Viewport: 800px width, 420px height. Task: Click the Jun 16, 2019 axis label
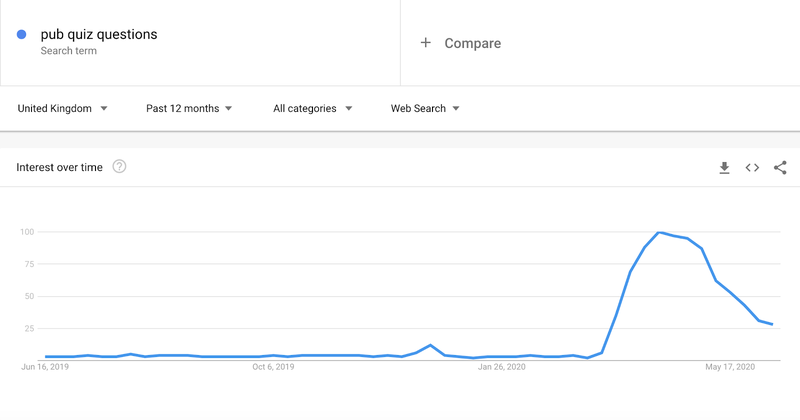45,366
